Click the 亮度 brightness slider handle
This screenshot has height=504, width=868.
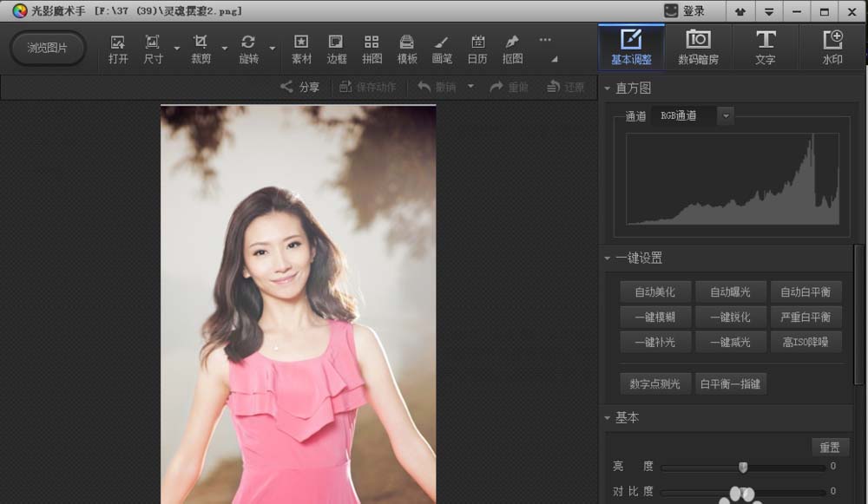click(x=743, y=468)
